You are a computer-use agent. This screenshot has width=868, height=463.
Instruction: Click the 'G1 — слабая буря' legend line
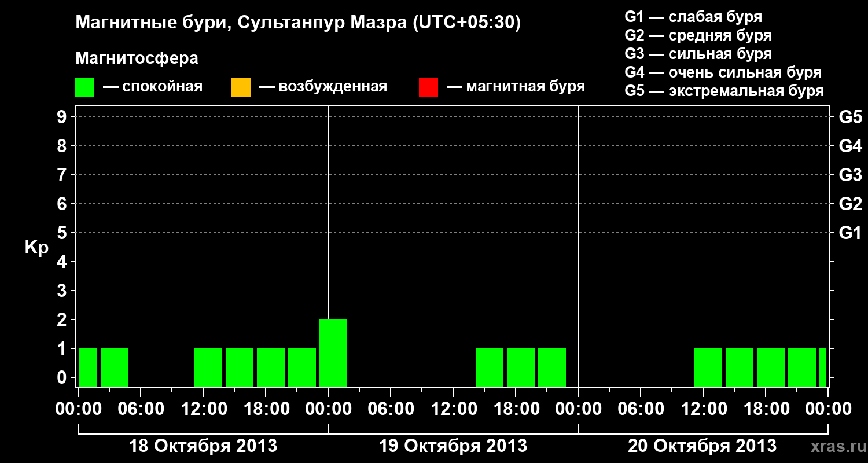[x=694, y=16]
